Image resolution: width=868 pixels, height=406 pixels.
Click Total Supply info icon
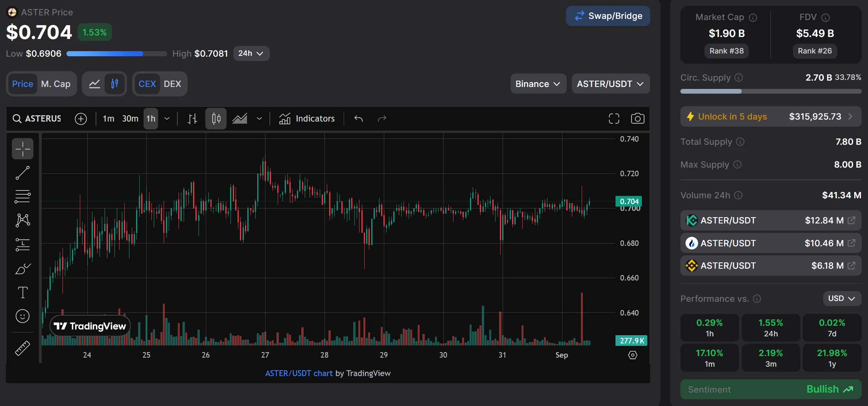coord(740,142)
